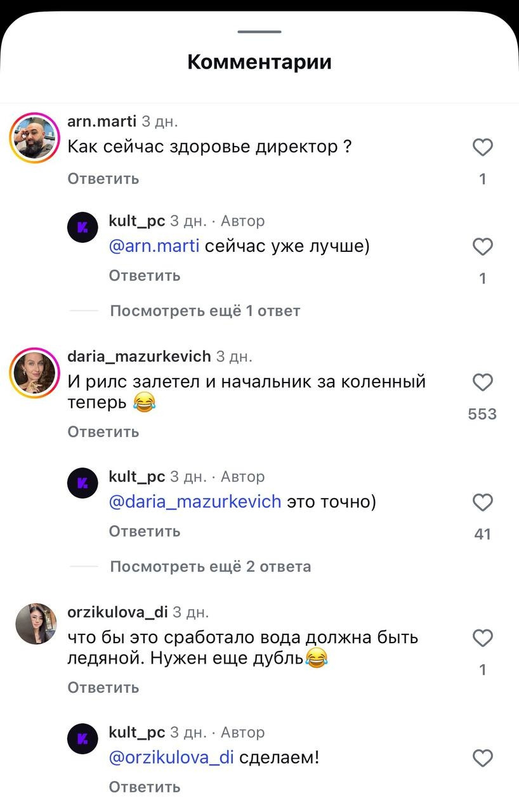Like arn.marti's comment about director's health
The height and width of the screenshot is (812, 519).
point(483,148)
